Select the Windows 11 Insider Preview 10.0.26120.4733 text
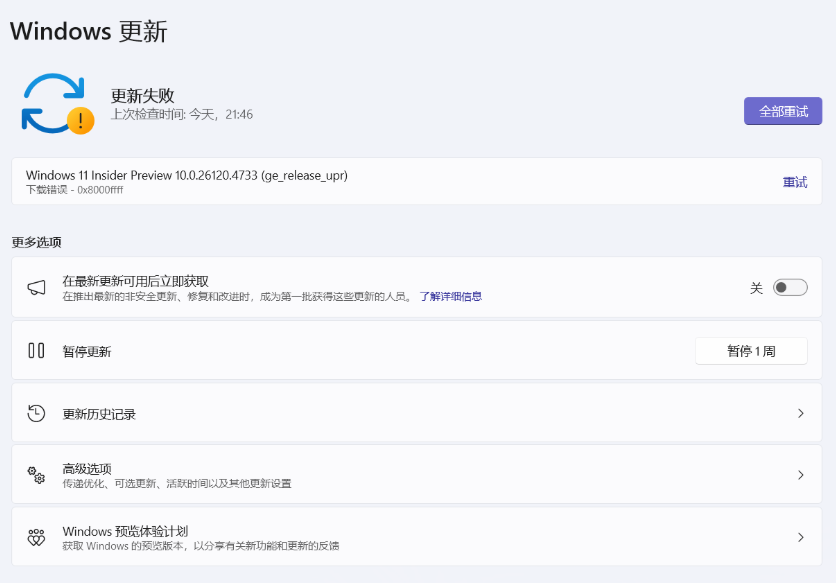Viewport: 836px width, 583px height. click(187, 175)
